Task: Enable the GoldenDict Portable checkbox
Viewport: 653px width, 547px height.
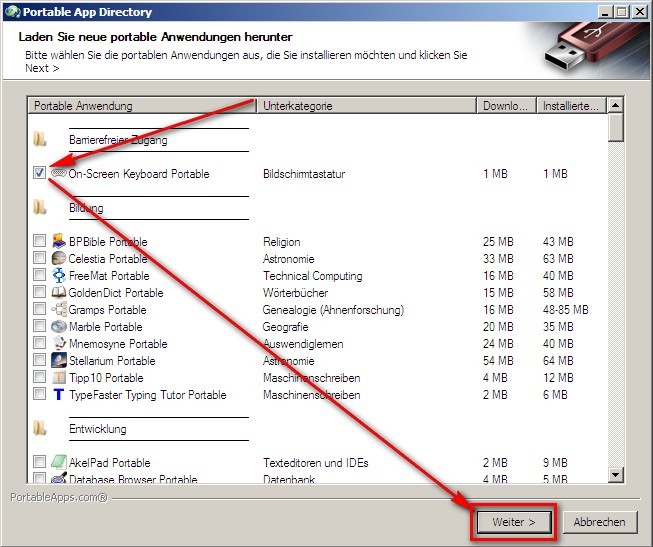Action: tap(40, 291)
